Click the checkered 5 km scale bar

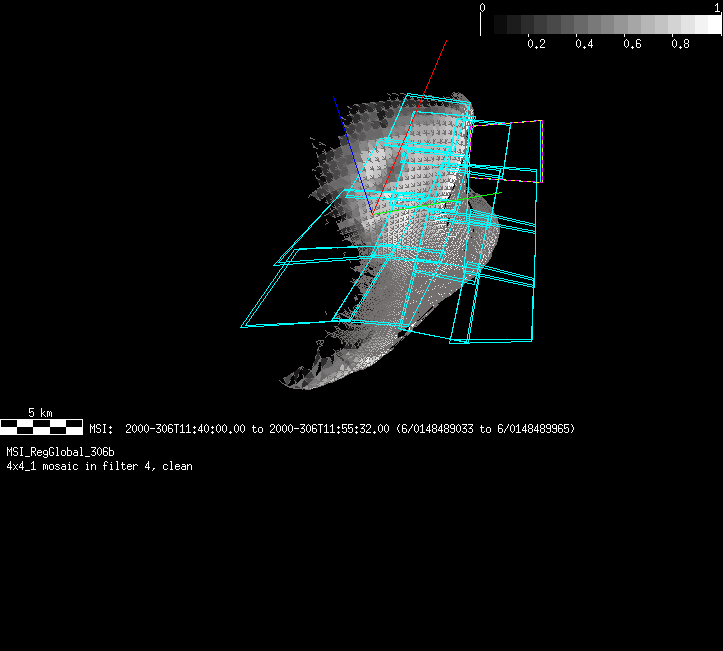point(41,427)
